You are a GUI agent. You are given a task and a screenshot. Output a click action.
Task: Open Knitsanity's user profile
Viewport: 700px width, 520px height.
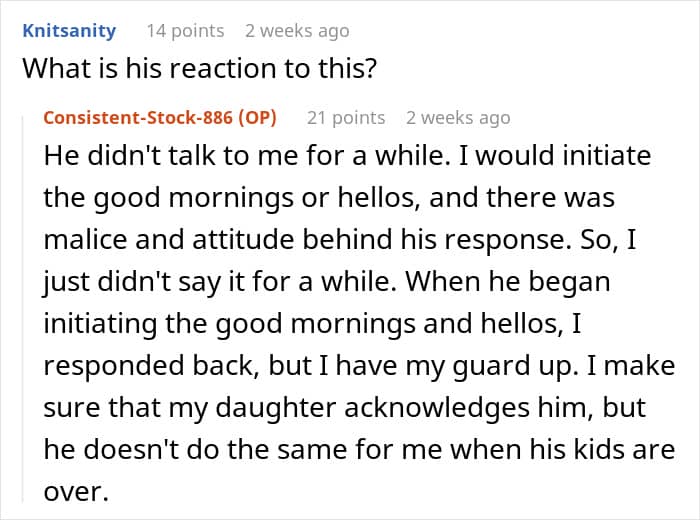[69, 30]
